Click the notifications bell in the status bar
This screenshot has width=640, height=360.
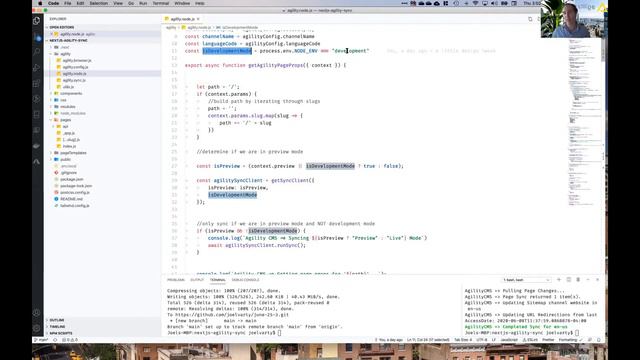click(599, 340)
